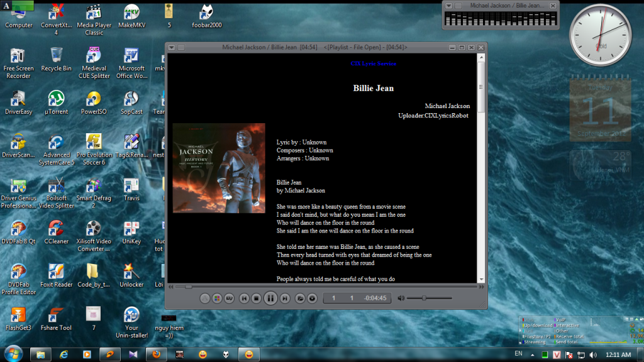This screenshot has width=644, height=362.
Task: Select the SopCast desktop icon
Action: (132, 103)
